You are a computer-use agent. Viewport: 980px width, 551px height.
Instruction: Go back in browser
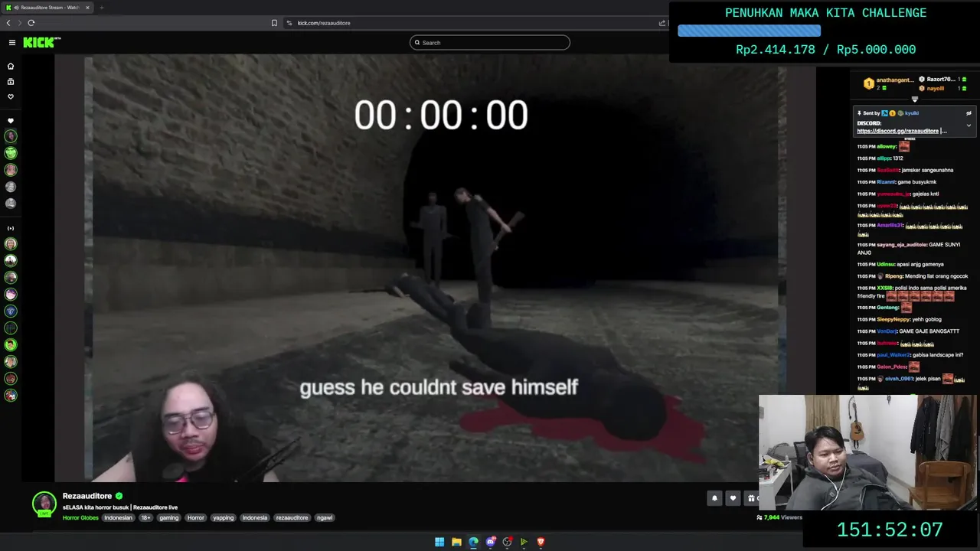pyautogui.click(x=8, y=23)
